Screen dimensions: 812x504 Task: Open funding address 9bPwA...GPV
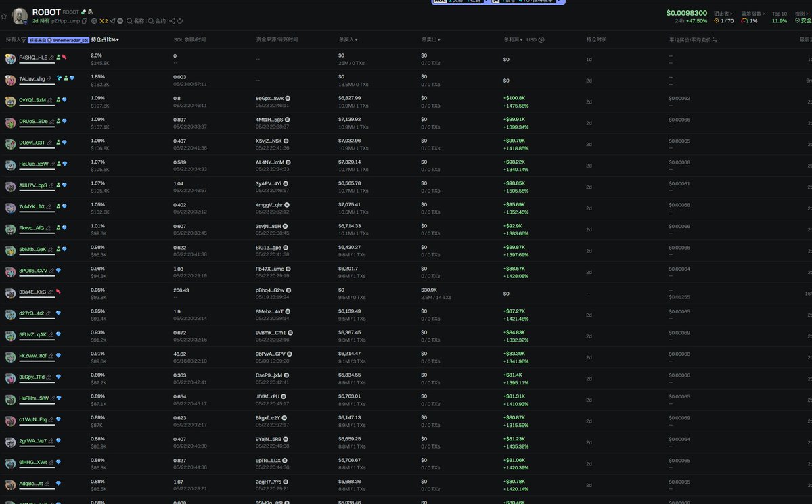pos(269,354)
